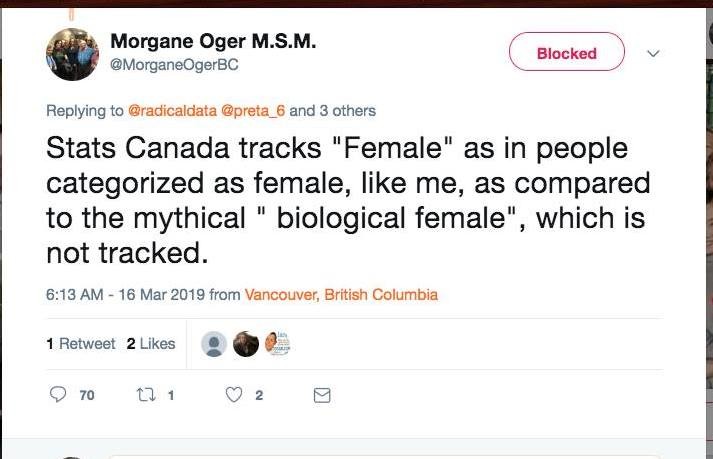Click the retweet arrows icon

[146, 395]
